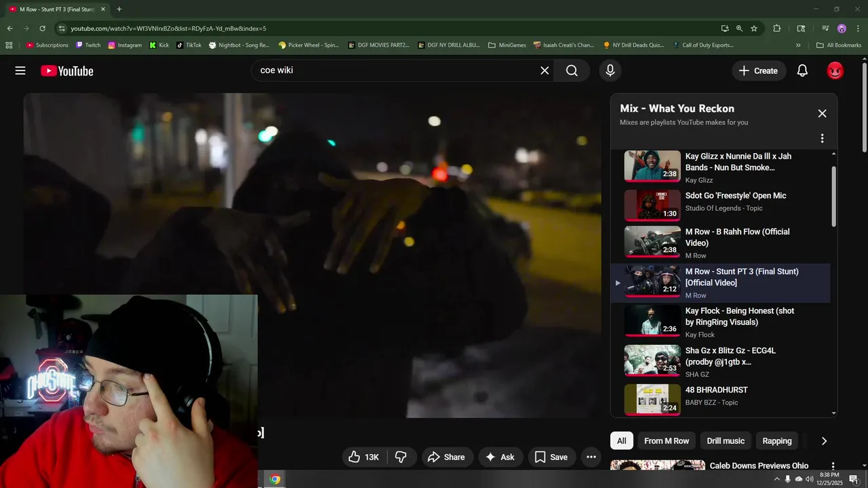This screenshot has height=488, width=868.
Task: Select the From M Row chip
Action: tap(667, 441)
